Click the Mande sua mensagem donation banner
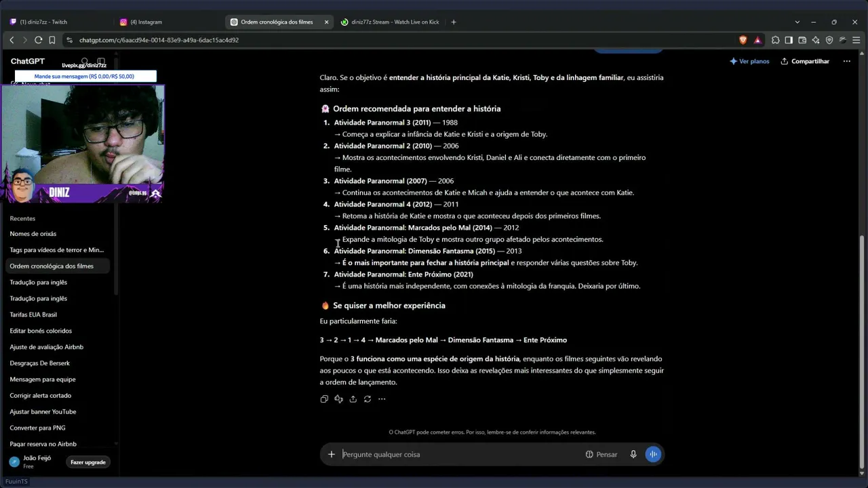The image size is (868, 488). point(85,77)
